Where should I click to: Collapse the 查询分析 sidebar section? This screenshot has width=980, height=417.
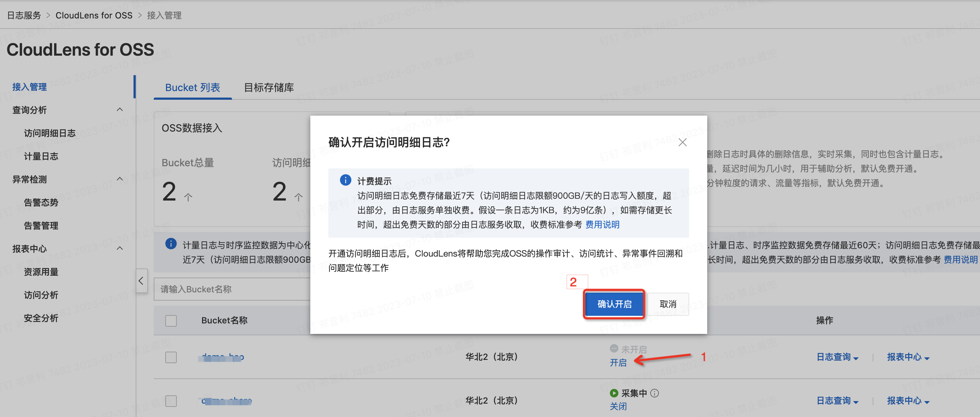(x=119, y=110)
